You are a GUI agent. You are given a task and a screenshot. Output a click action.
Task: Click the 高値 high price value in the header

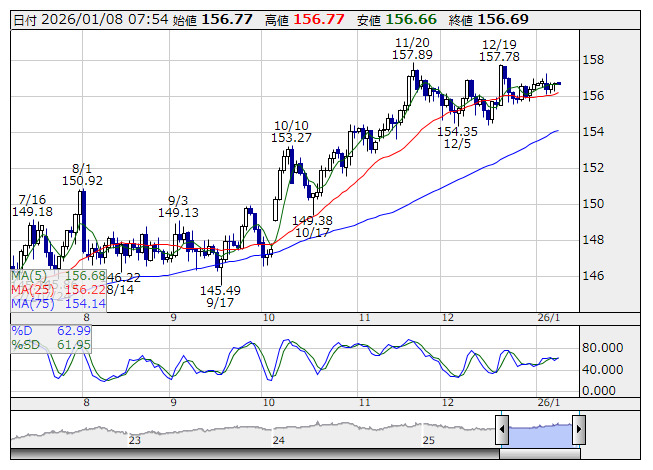[317, 19]
